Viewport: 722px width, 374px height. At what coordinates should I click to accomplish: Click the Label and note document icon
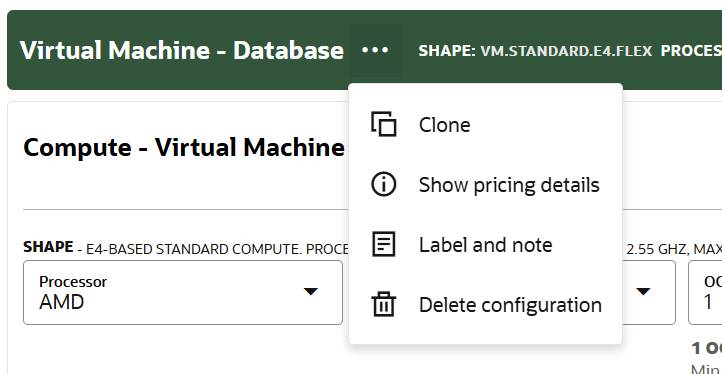[x=384, y=244]
